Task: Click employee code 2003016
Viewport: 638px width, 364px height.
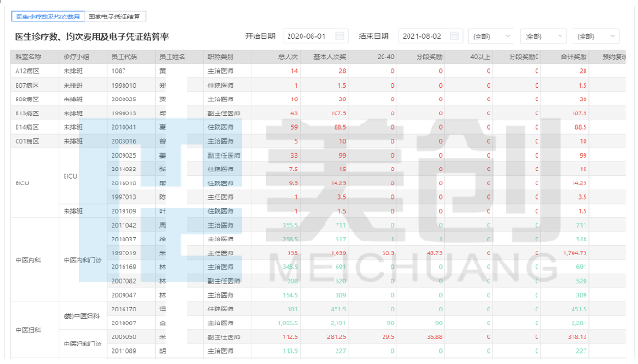Action: (124, 141)
